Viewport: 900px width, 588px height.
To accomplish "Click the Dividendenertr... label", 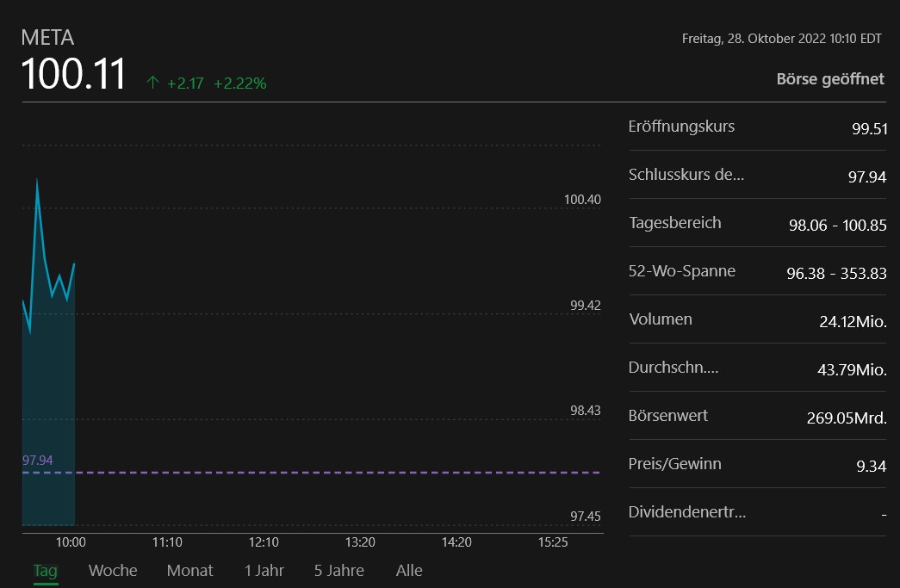I will click(687, 512).
